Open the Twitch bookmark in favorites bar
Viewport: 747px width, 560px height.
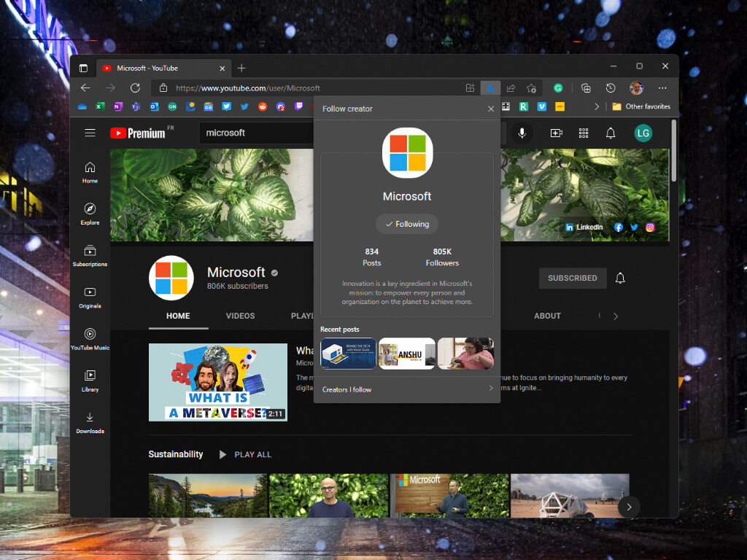(x=298, y=106)
